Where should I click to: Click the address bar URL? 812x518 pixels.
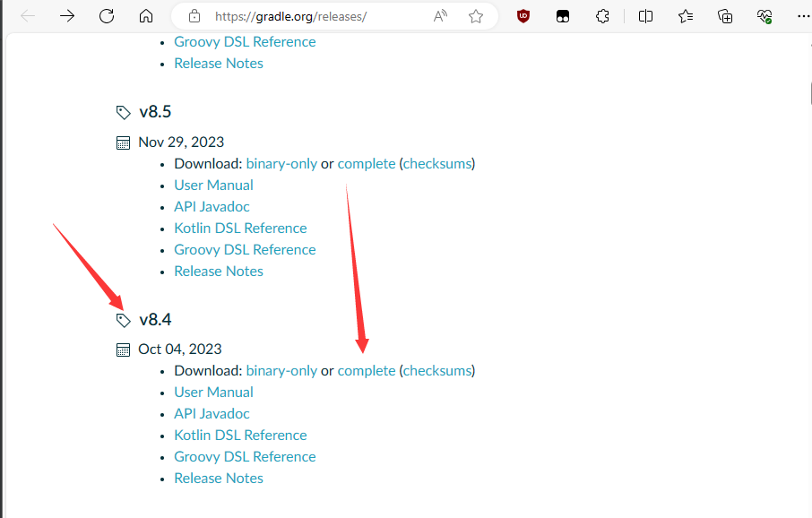pos(290,16)
